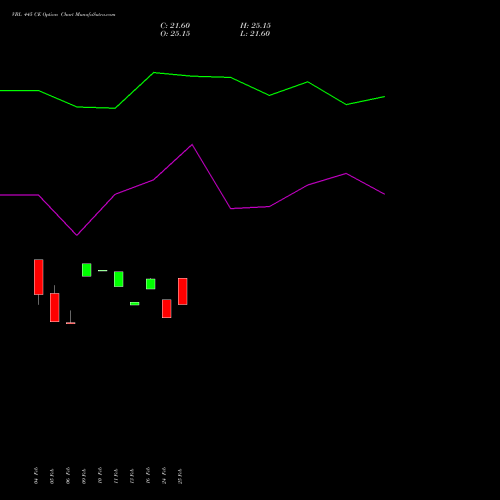Select the green candlestick above 16 Feb
500x500 pixels.
(x=151, y=284)
